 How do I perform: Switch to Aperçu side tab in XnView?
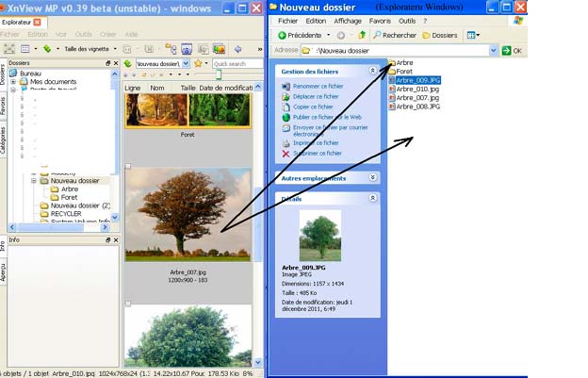(3, 271)
